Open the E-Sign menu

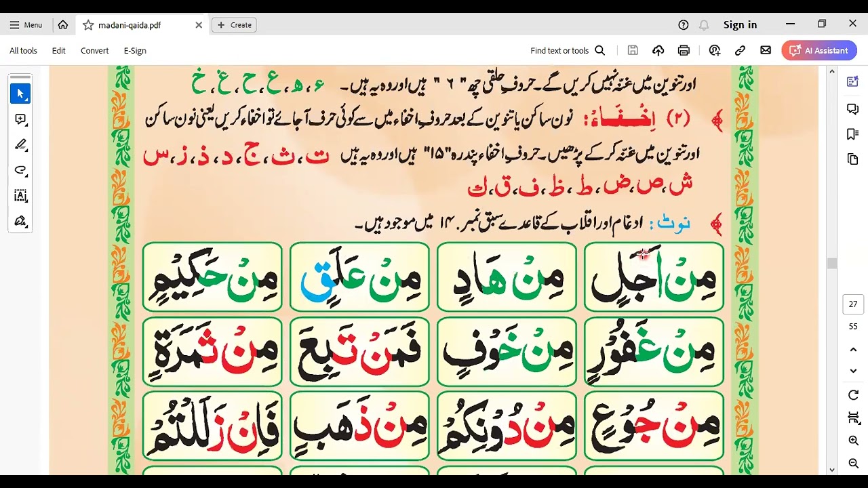click(135, 51)
